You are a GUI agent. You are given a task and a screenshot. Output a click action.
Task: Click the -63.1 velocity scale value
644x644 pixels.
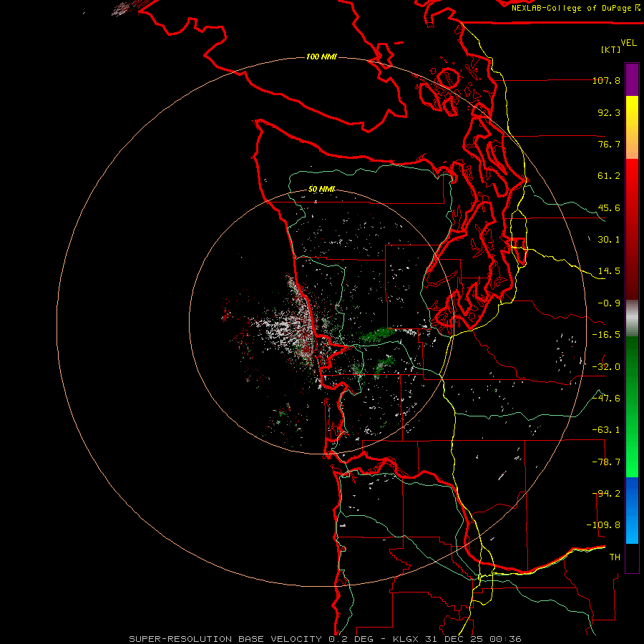click(x=606, y=430)
